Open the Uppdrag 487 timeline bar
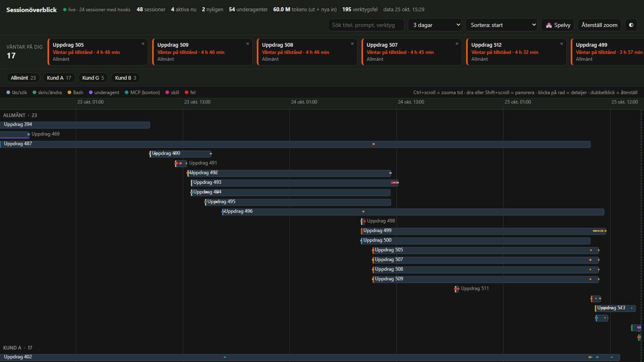This screenshot has height=362, width=644. (295, 144)
